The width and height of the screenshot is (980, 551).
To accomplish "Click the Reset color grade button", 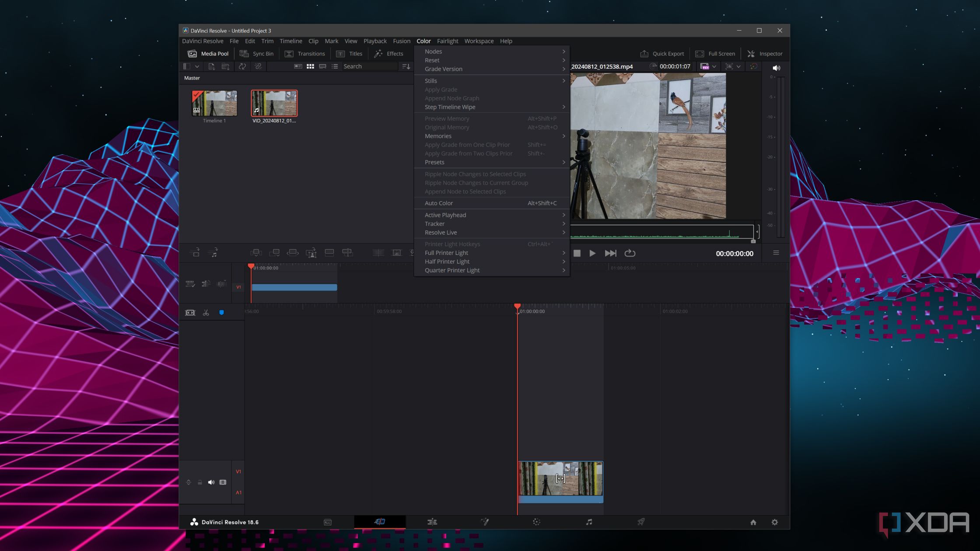I will 432,60.
